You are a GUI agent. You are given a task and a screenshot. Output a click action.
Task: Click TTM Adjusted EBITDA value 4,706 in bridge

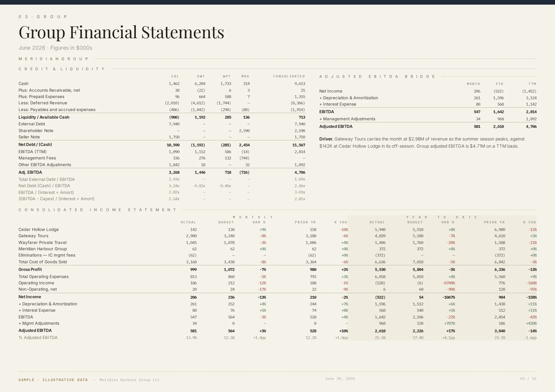[x=531, y=126]
